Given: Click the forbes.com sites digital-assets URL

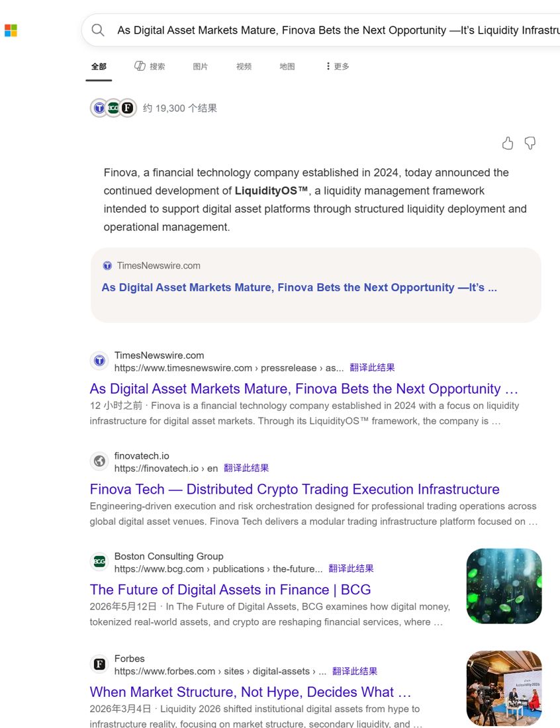Looking at the screenshot, I should pyautogui.click(x=220, y=671).
